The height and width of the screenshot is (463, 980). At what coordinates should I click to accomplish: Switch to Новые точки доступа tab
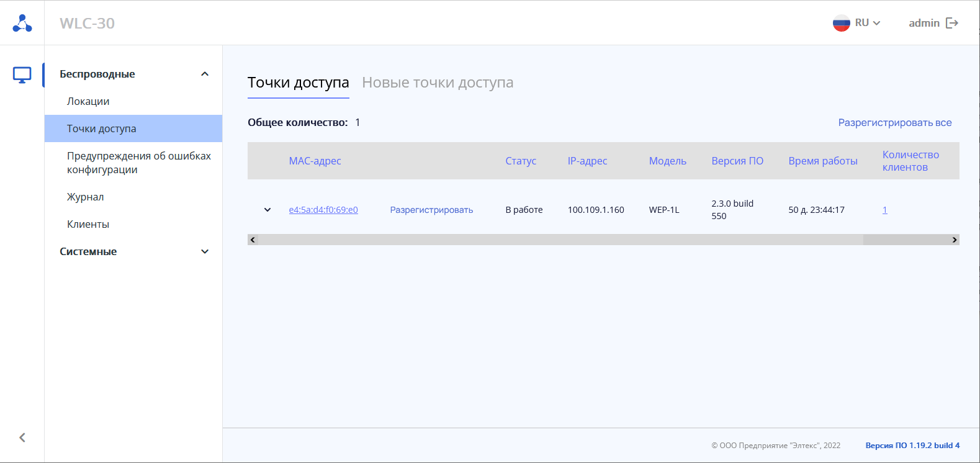(438, 83)
